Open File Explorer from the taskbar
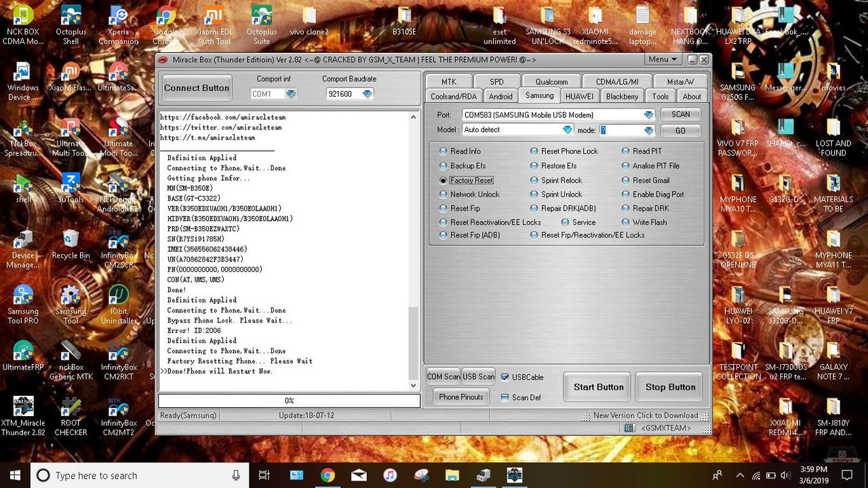The width and height of the screenshot is (868, 488). pos(452,475)
